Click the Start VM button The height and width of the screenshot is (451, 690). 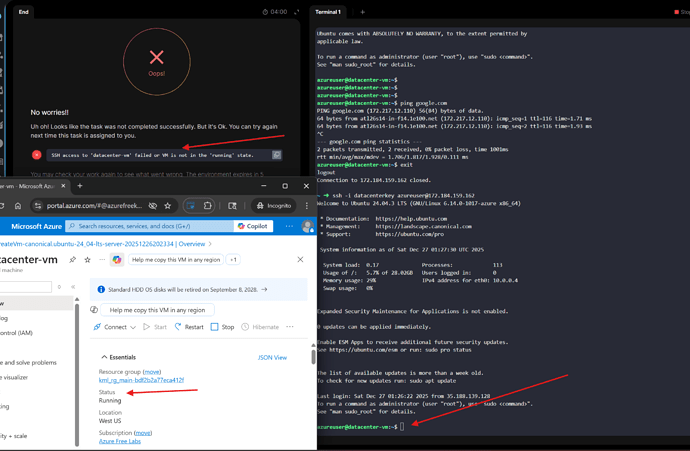pos(155,327)
